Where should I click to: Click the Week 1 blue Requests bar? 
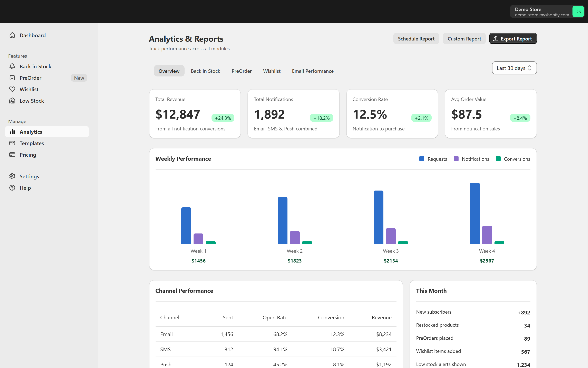[186, 226]
